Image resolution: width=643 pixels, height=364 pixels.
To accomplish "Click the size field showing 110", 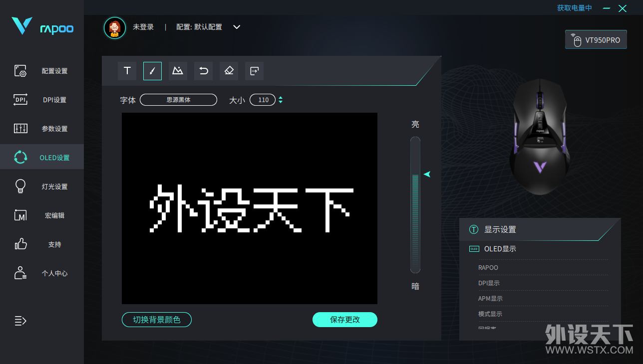I will [263, 100].
